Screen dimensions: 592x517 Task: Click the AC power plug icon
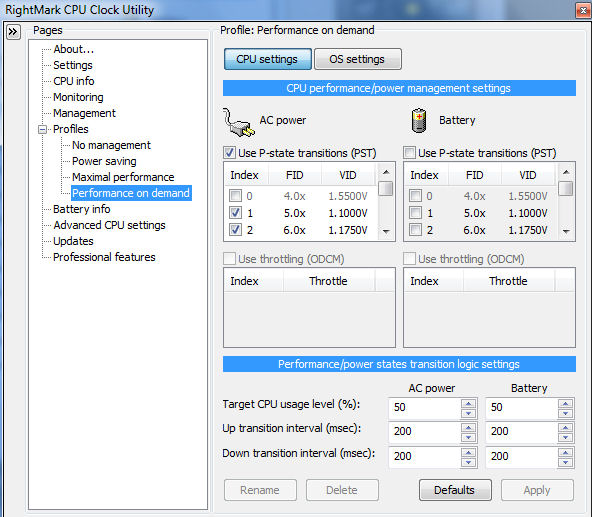click(x=238, y=122)
